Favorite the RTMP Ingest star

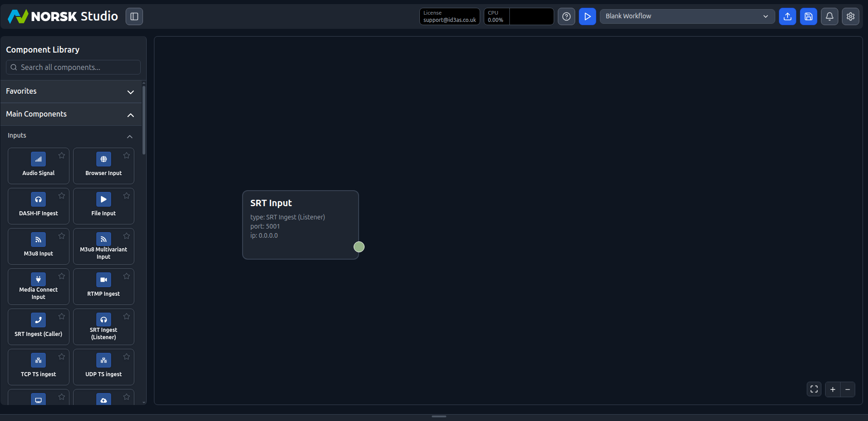click(127, 276)
